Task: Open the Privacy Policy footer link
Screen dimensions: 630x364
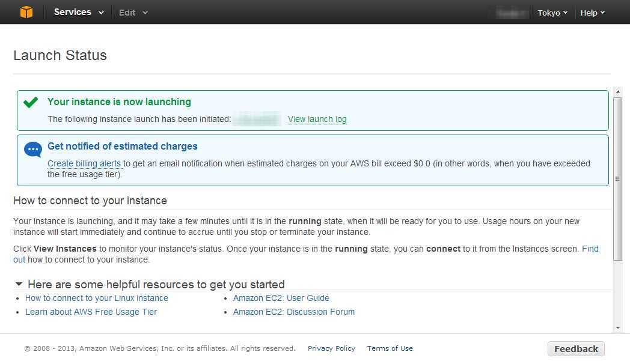Action: (x=331, y=348)
